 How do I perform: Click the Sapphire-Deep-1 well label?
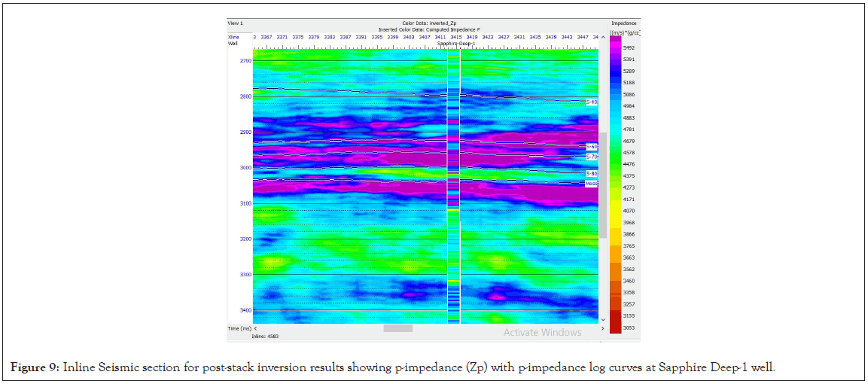click(x=455, y=44)
